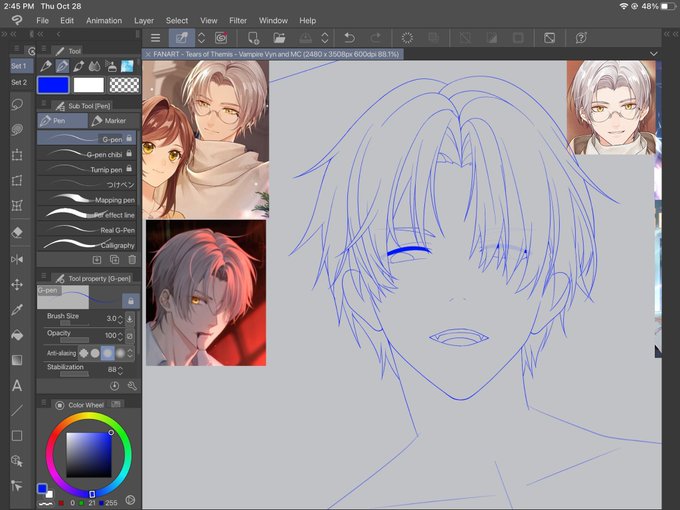Toggle the lock in Tool property preview
The image size is (680, 510).
131,301
